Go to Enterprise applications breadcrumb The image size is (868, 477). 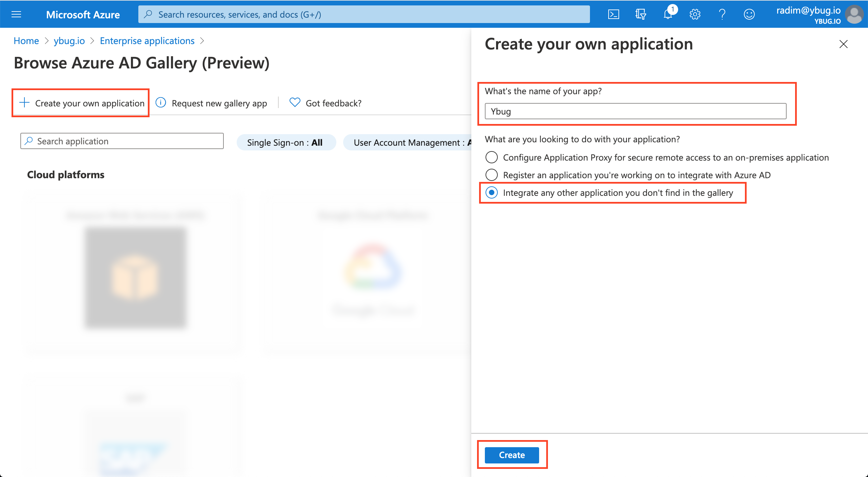pos(147,41)
